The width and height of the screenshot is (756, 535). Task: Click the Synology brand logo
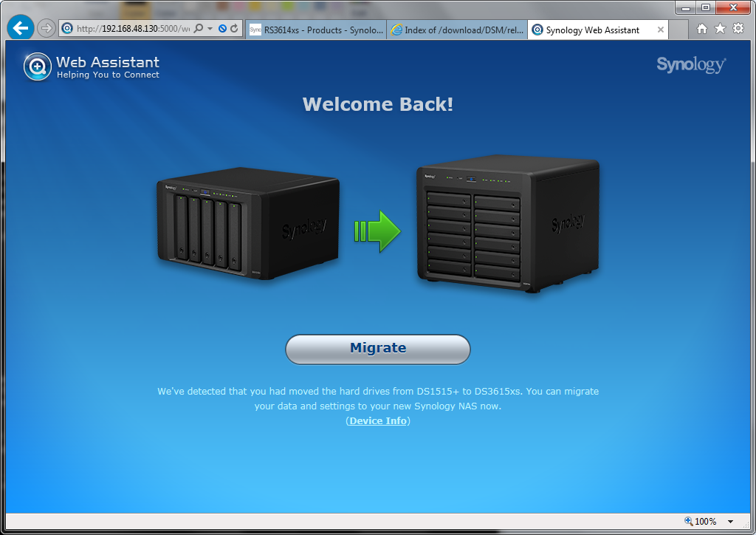tap(691, 64)
